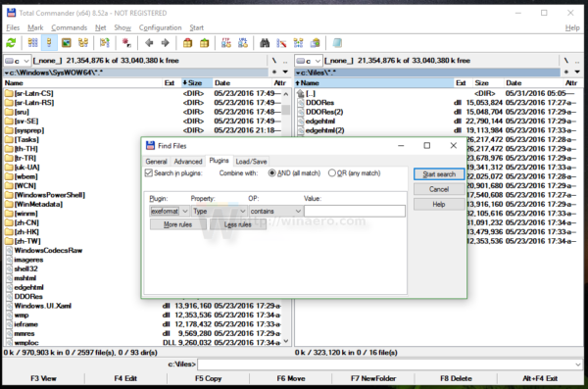Click the Start search button
The height and width of the screenshot is (389, 588).
click(x=439, y=174)
